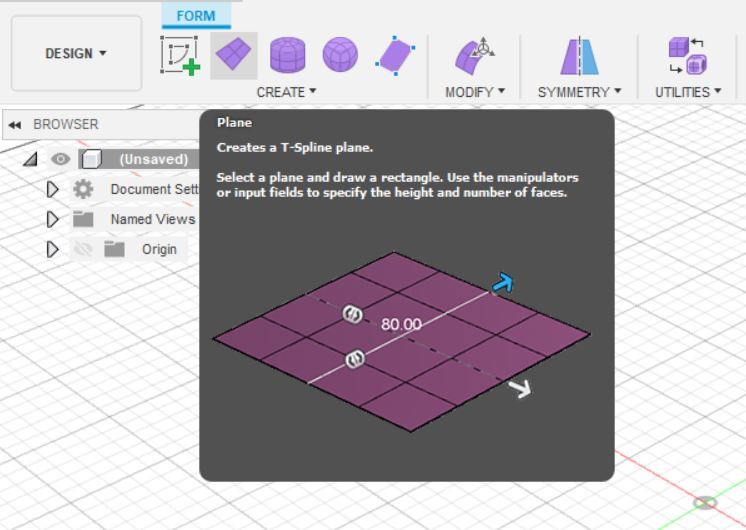The image size is (746, 530).
Task: Collapse the (Unsaved) root component node
Action: (30, 159)
